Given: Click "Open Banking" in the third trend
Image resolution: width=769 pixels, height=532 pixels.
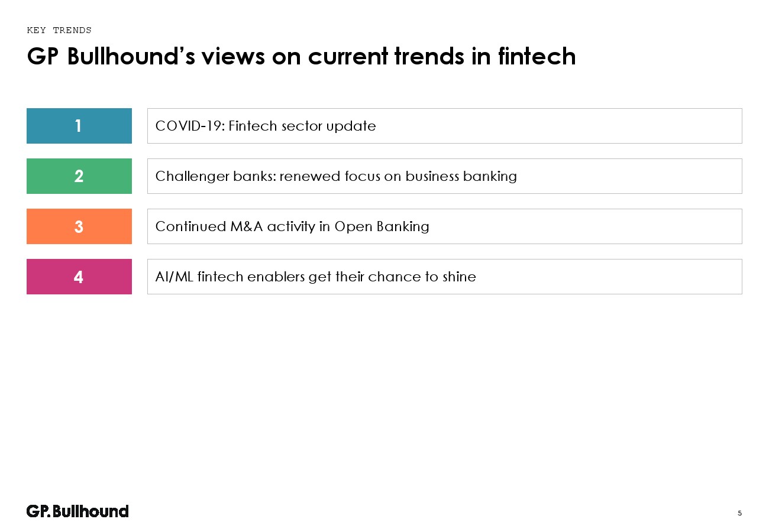Looking at the screenshot, I should (382, 226).
